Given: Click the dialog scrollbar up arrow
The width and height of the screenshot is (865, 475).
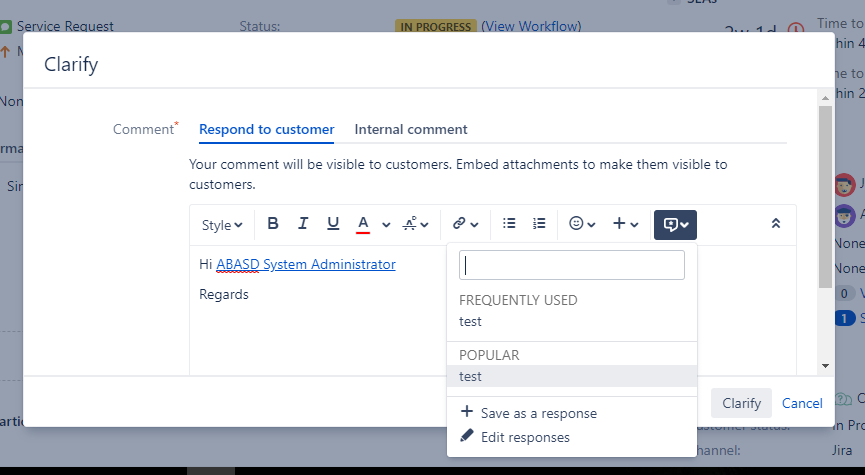Looking at the screenshot, I should [825, 98].
